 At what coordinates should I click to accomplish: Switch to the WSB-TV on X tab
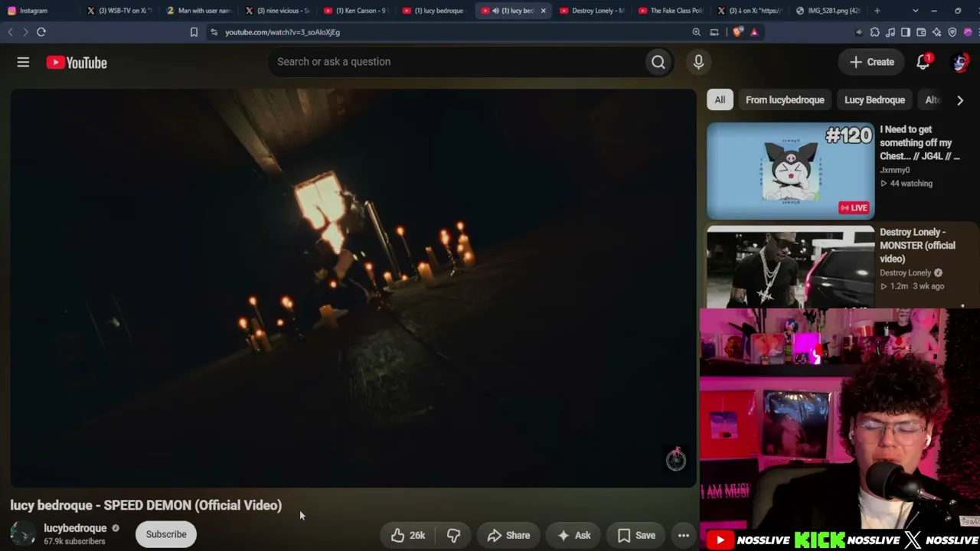pos(121,11)
